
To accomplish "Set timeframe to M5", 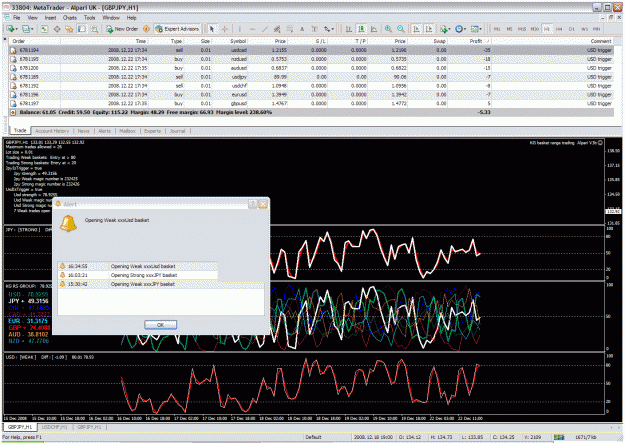I will 509,29.
